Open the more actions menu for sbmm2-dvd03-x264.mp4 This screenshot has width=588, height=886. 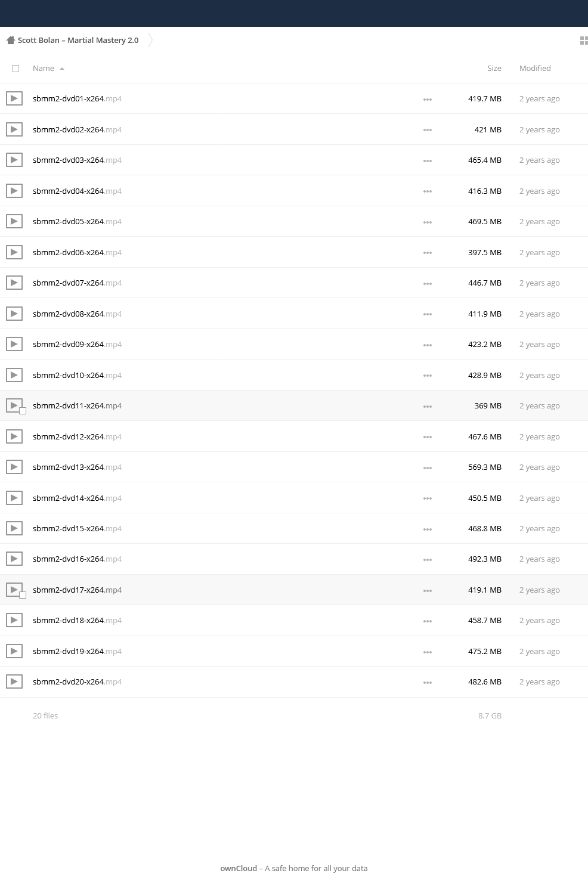[x=428, y=161]
